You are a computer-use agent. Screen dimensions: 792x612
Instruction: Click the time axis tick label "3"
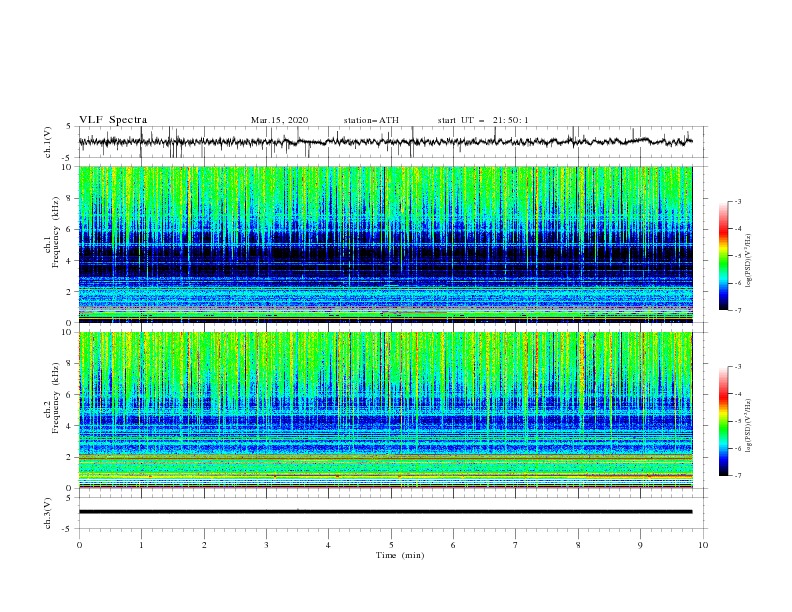coord(266,545)
